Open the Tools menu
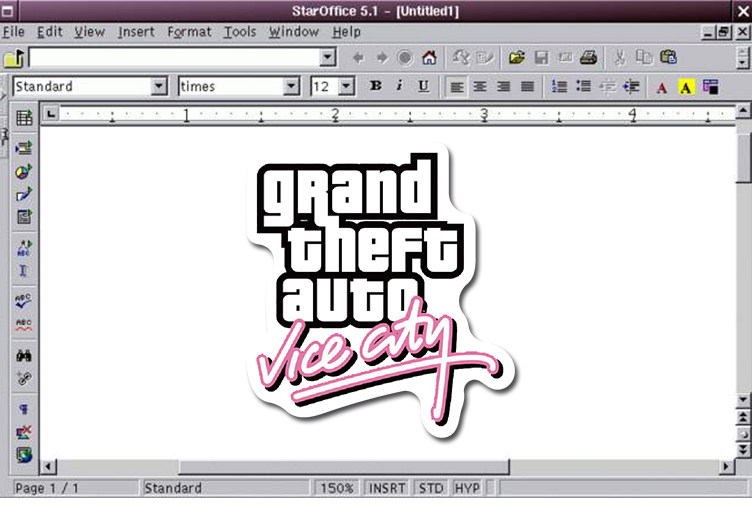Viewport: 752px width, 520px height. point(240,32)
